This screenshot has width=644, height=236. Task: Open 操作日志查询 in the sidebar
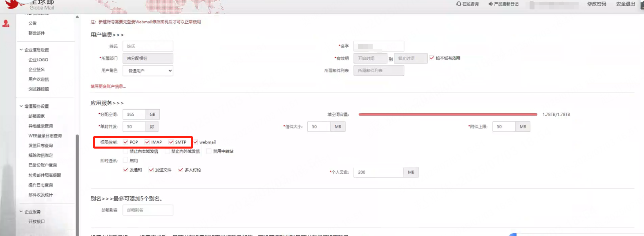[x=41, y=185]
